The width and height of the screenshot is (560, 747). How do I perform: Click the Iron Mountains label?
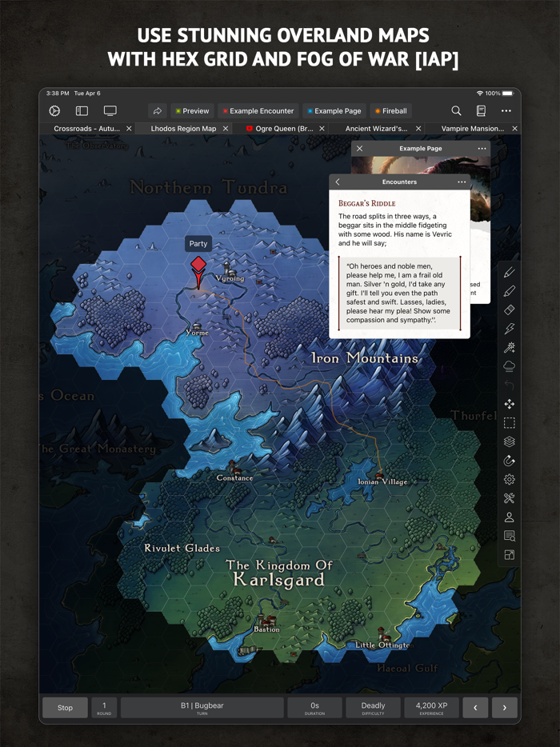pyautogui.click(x=365, y=358)
